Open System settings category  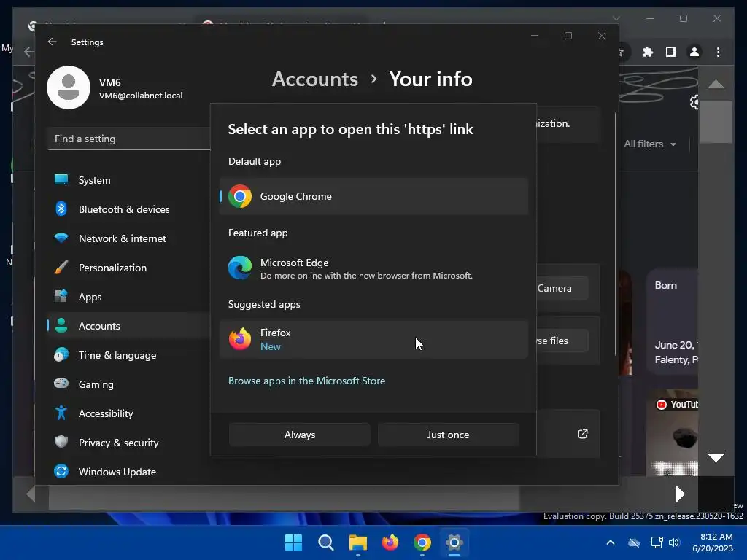click(x=128, y=180)
